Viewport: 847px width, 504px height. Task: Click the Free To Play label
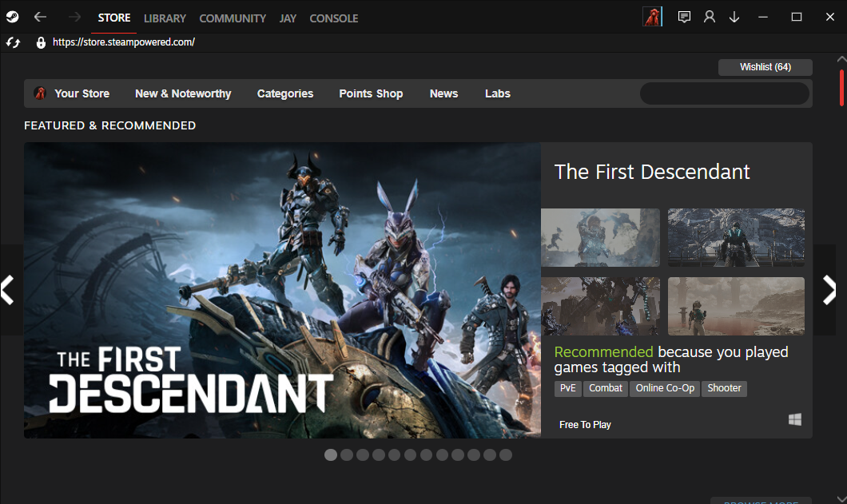585,425
